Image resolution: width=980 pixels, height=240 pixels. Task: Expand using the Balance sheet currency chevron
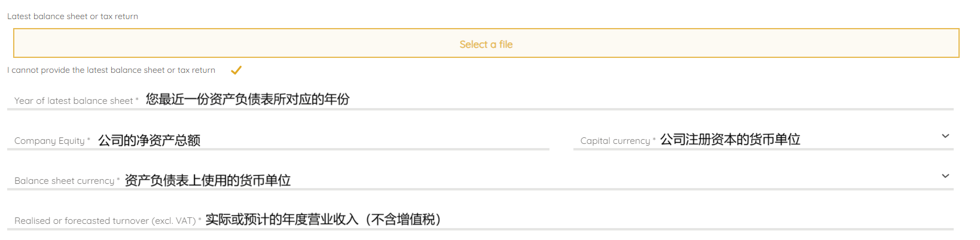(945, 176)
